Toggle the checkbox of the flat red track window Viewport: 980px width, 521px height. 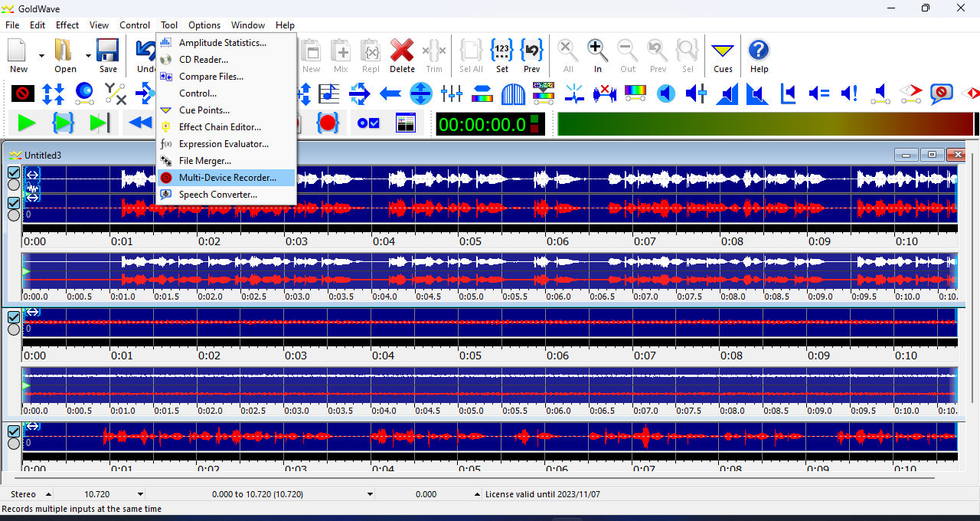click(14, 317)
